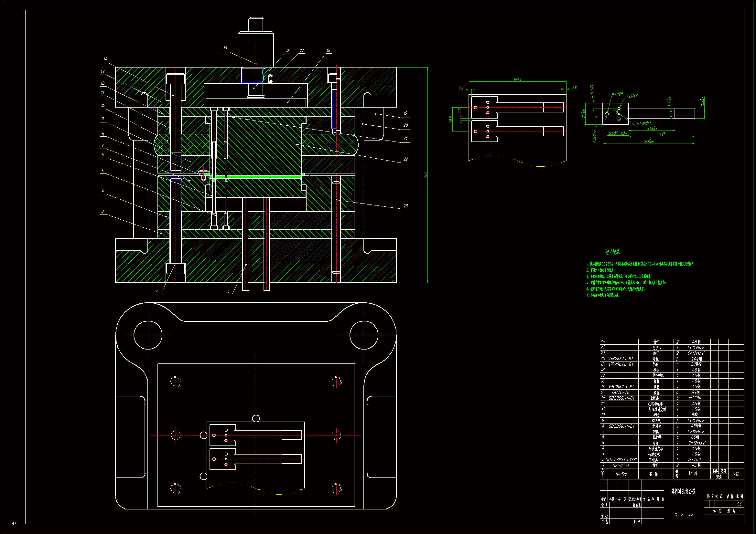
Task: Click the A1 sheet size label
Action: [x=14, y=523]
